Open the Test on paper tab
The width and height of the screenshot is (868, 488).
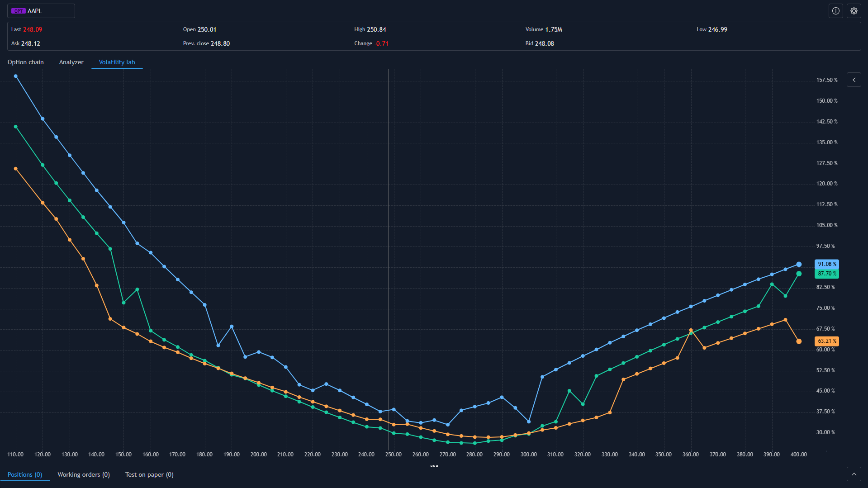point(149,474)
